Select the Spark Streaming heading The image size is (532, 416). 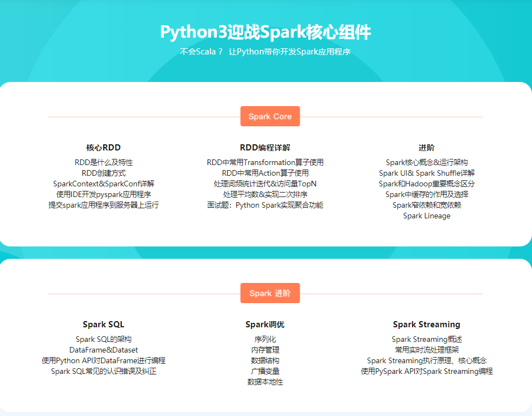(426, 324)
